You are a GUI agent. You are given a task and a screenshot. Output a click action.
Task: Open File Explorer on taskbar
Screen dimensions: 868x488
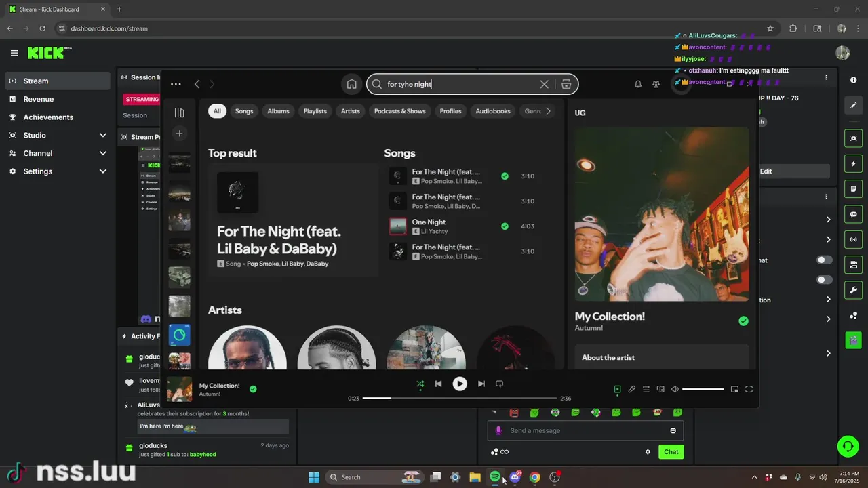(x=475, y=477)
